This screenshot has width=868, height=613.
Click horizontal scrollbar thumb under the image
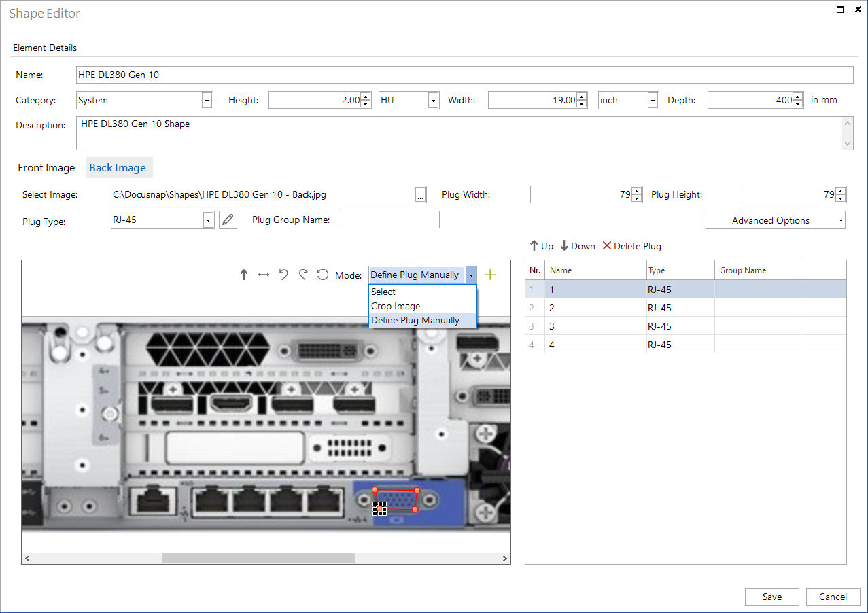pyautogui.click(x=258, y=558)
